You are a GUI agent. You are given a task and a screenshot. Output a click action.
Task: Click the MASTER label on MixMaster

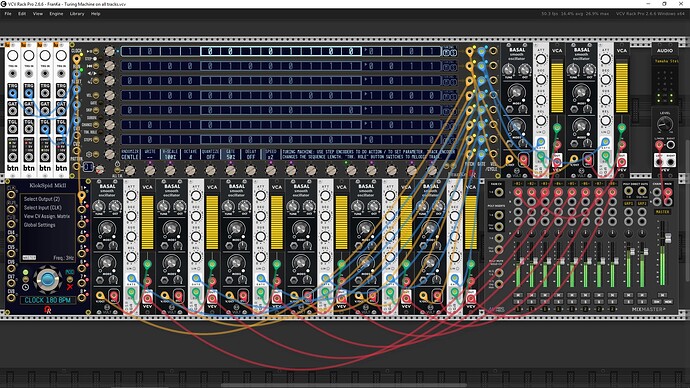[663, 212]
